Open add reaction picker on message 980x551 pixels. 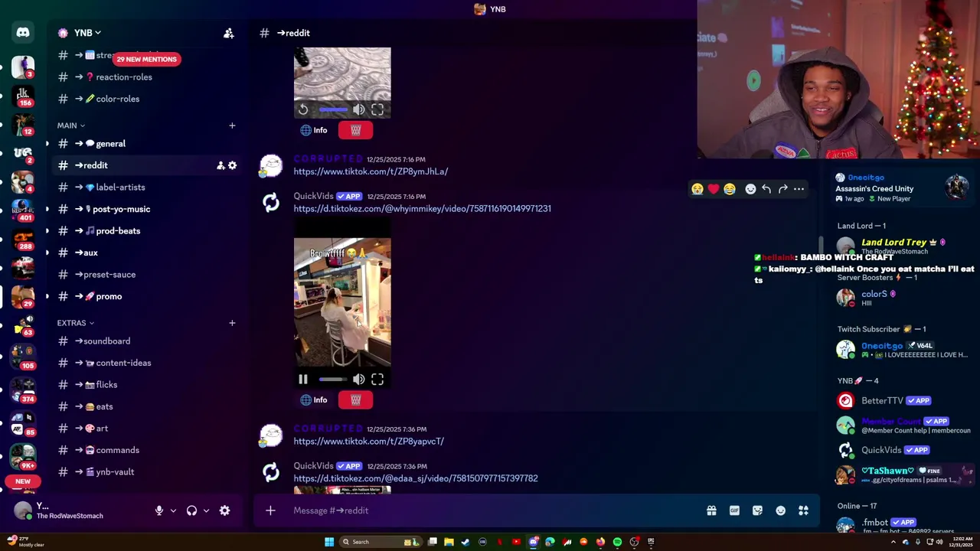click(750, 189)
